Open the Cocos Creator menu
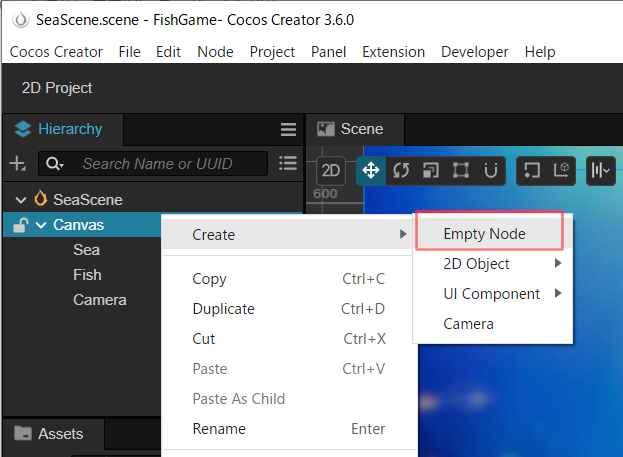 pyautogui.click(x=56, y=52)
